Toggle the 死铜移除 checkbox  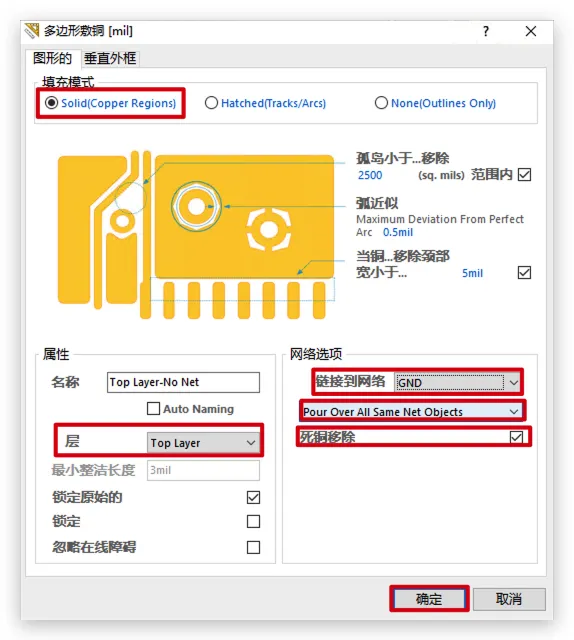[x=516, y=437]
